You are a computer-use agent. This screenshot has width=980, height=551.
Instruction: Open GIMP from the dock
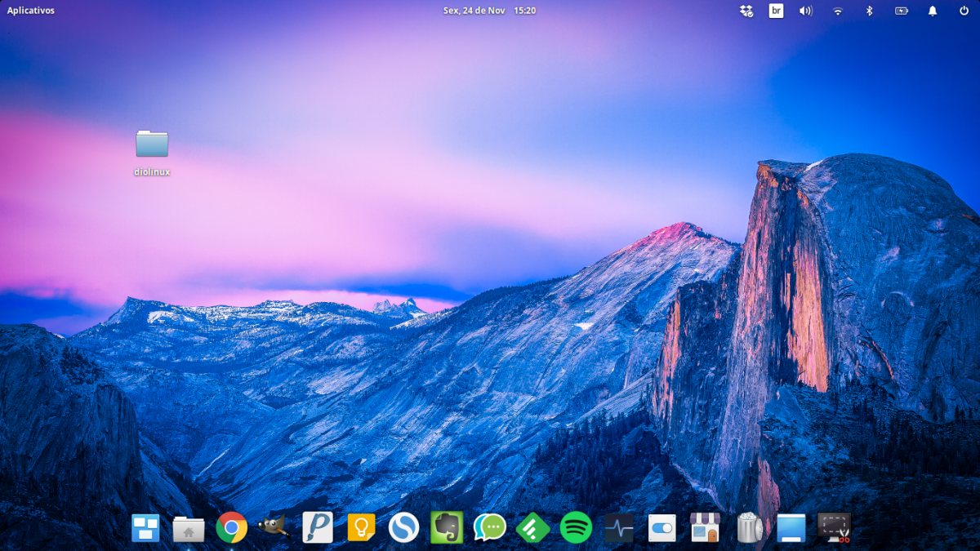coord(274,528)
